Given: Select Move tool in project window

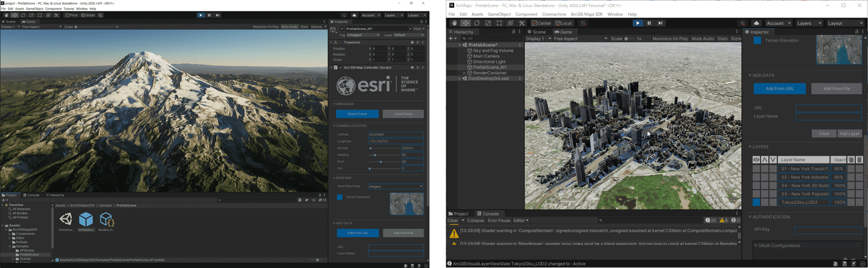Looking at the screenshot, I should [x=14, y=15].
